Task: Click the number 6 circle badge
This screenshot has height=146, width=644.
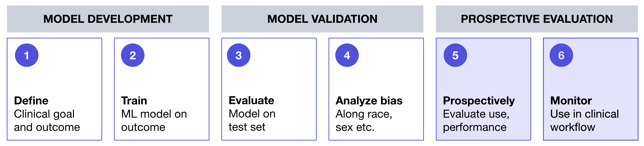Action: click(x=561, y=55)
